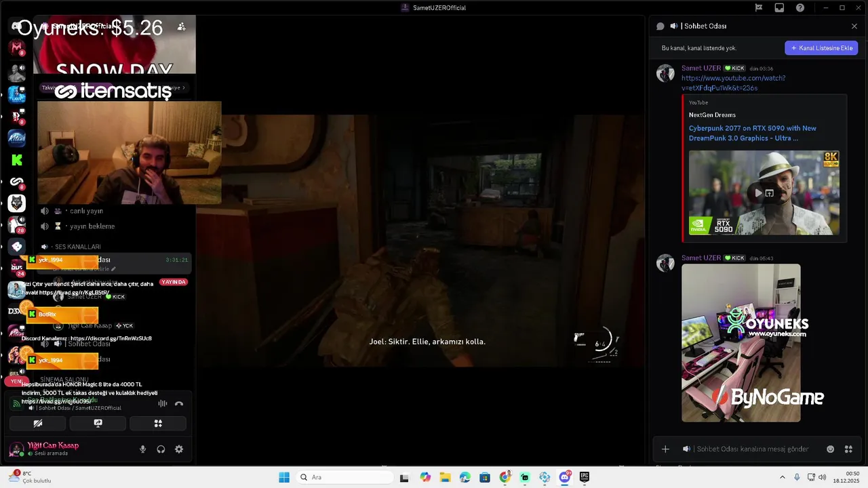Open 'Cyberpunk 2077 on RTX 5090' video title

point(753,133)
